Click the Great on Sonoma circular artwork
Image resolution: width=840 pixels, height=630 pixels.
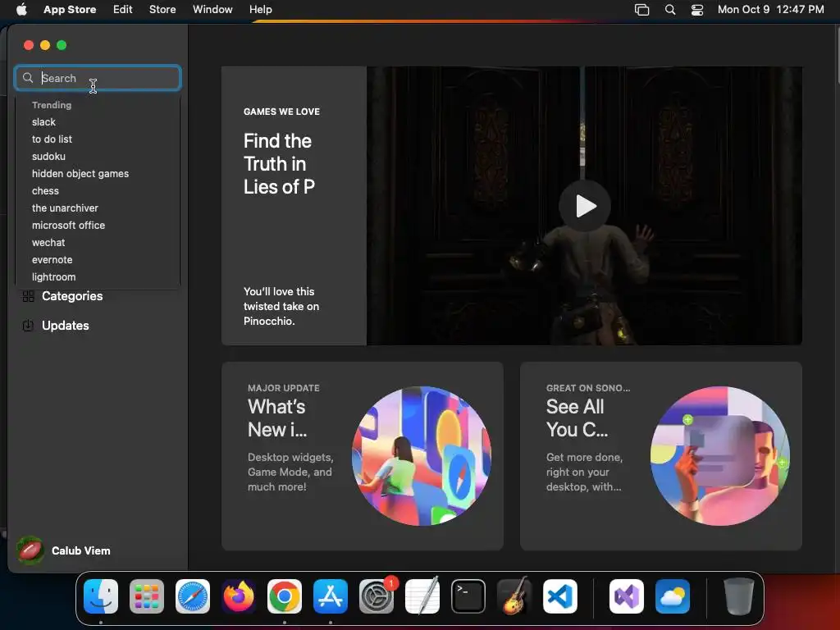coord(720,456)
